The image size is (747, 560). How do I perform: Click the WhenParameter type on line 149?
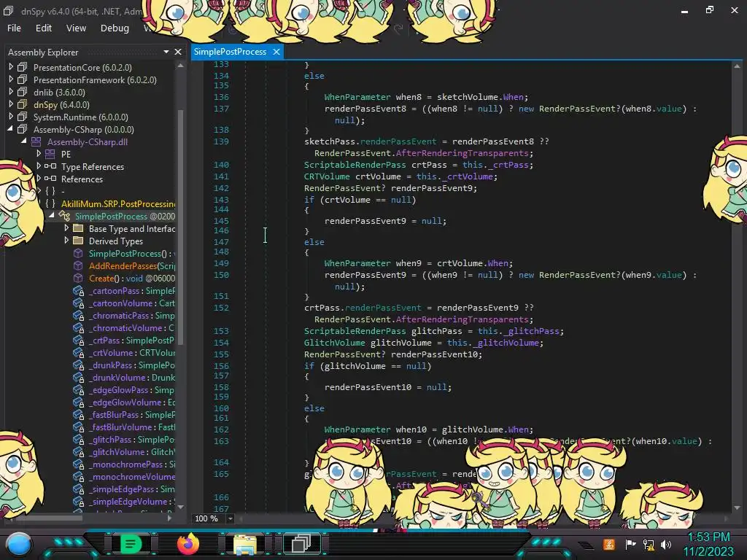(x=357, y=262)
